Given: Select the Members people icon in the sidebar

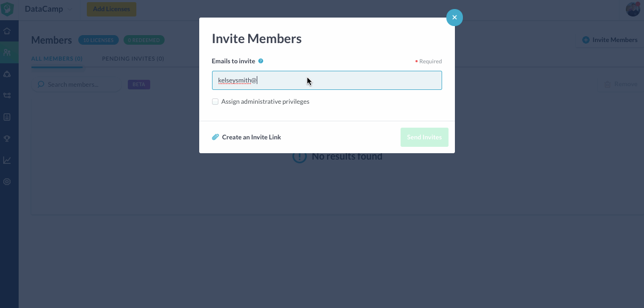Looking at the screenshot, I should tap(7, 53).
